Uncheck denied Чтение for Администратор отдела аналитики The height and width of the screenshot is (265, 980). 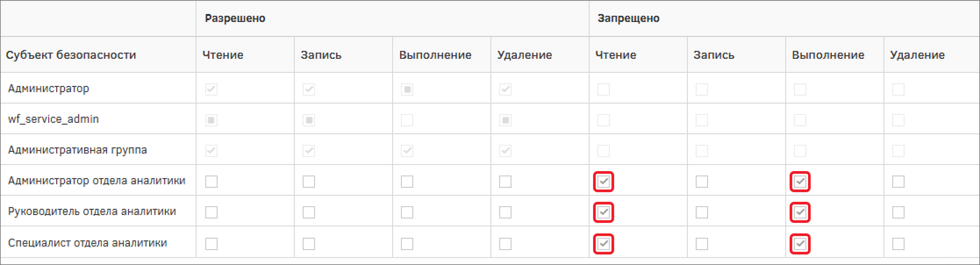(x=604, y=182)
